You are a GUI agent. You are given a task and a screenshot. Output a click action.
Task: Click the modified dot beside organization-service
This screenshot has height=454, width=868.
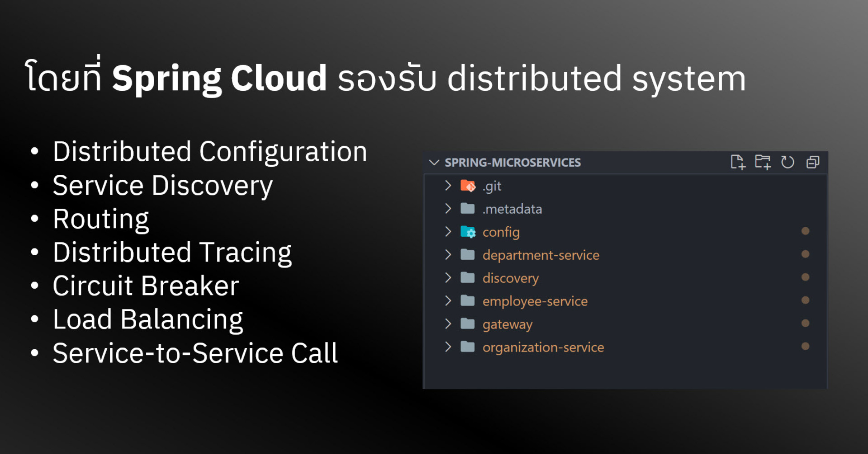(x=805, y=346)
